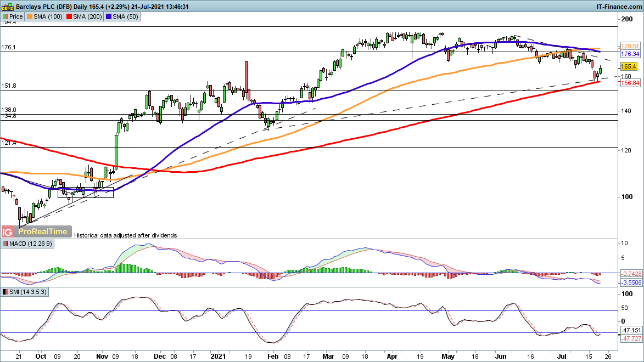Open the SMI (14 3 5 3) indicator label
Viewport: 644px width, 362px height.
[x=25, y=292]
